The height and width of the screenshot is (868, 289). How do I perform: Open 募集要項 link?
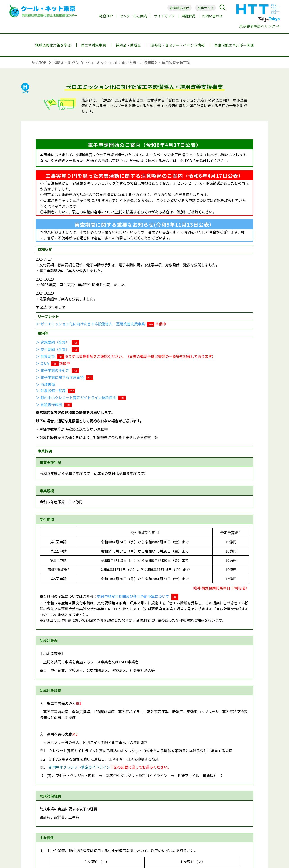click(x=47, y=356)
